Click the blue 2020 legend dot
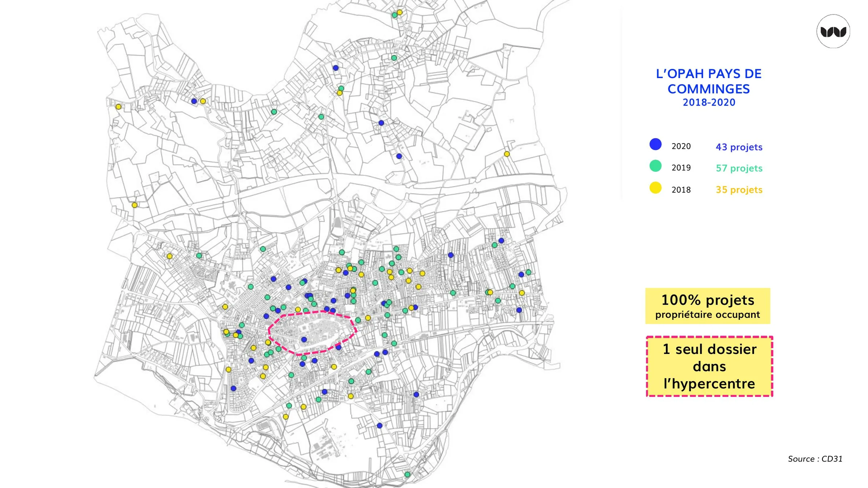868x488 pixels. tap(655, 144)
